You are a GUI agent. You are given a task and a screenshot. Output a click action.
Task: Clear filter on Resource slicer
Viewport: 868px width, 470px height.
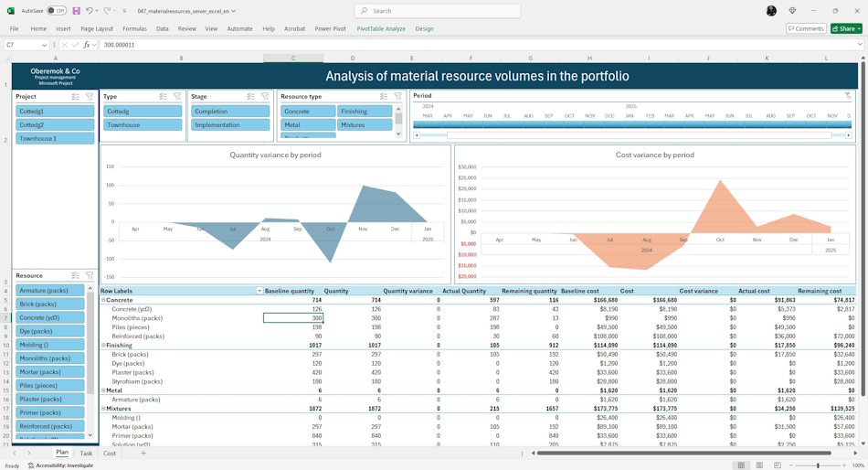pyautogui.click(x=90, y=275)
